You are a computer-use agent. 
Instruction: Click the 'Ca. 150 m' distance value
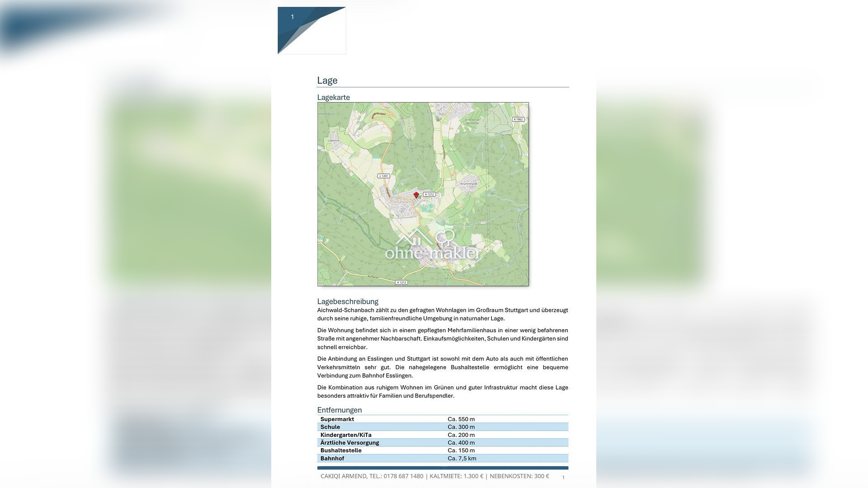pos(461,450)
